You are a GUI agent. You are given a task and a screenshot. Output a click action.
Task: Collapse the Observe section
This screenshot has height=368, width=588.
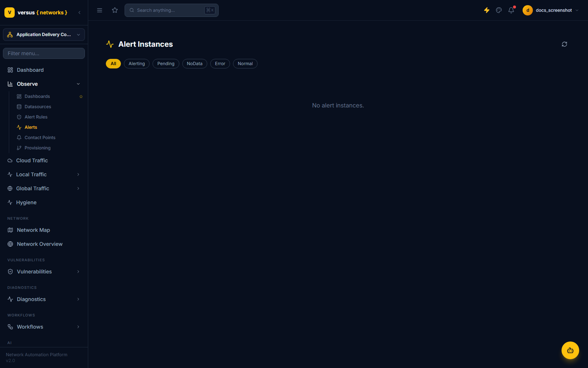coord(44,84)
